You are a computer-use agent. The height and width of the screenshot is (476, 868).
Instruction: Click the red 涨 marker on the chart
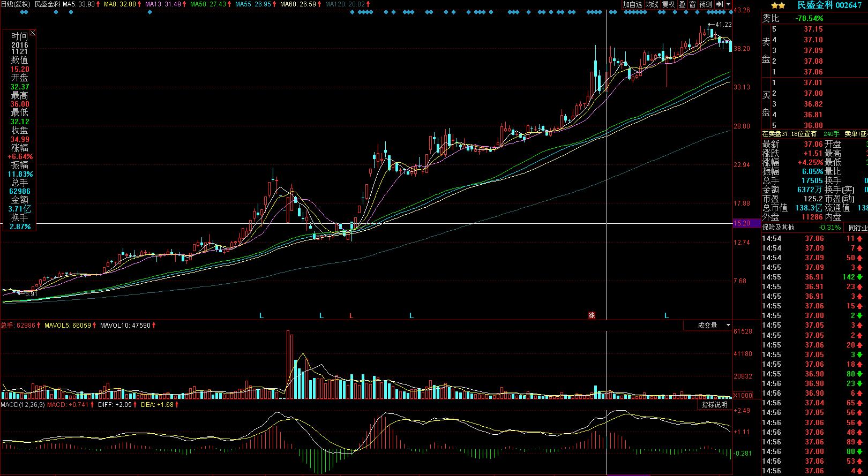[x=592, y=315]
